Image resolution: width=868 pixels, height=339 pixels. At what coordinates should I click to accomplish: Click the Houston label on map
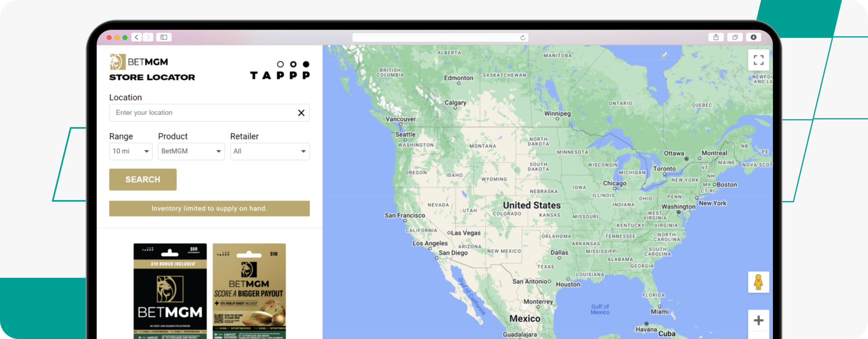(568, 284)
